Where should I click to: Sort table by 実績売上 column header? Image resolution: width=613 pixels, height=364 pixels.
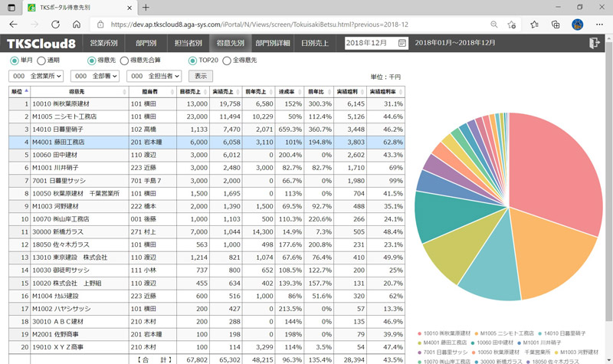tap(225, 91)
